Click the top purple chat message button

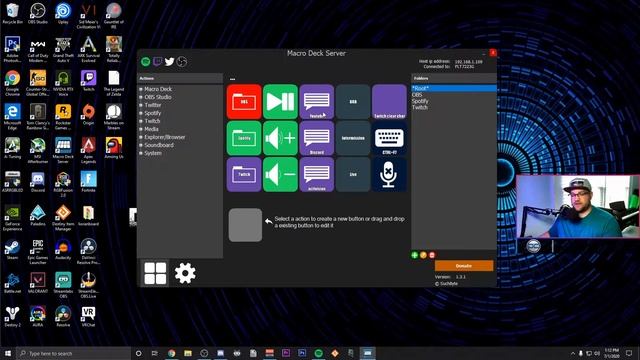[x=317, y=102]
